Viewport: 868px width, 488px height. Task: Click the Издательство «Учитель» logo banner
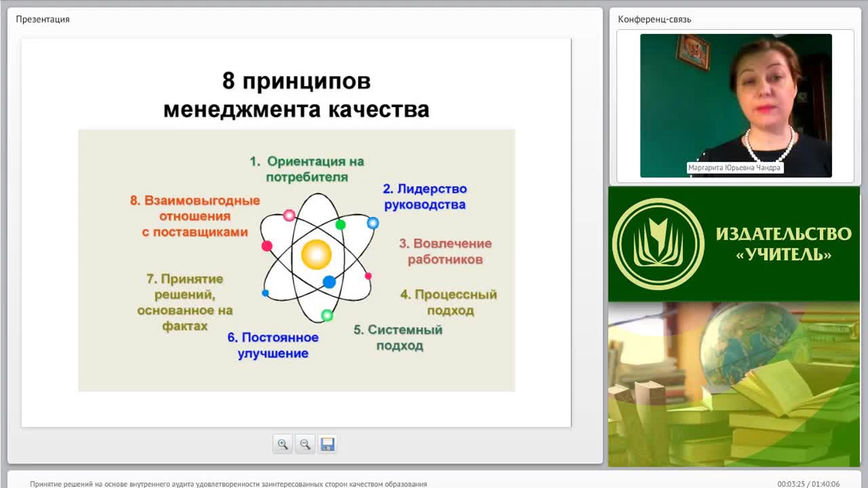[x=734, y=244]
